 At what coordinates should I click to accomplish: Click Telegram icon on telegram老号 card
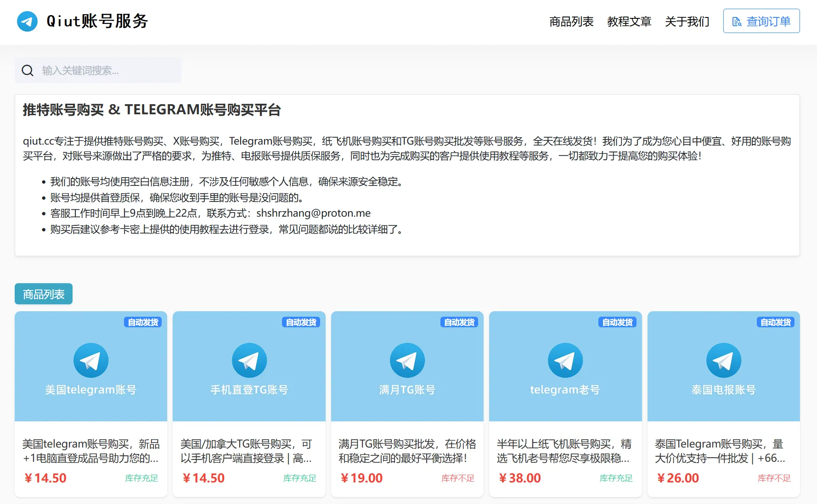click(x=565, y=360)
